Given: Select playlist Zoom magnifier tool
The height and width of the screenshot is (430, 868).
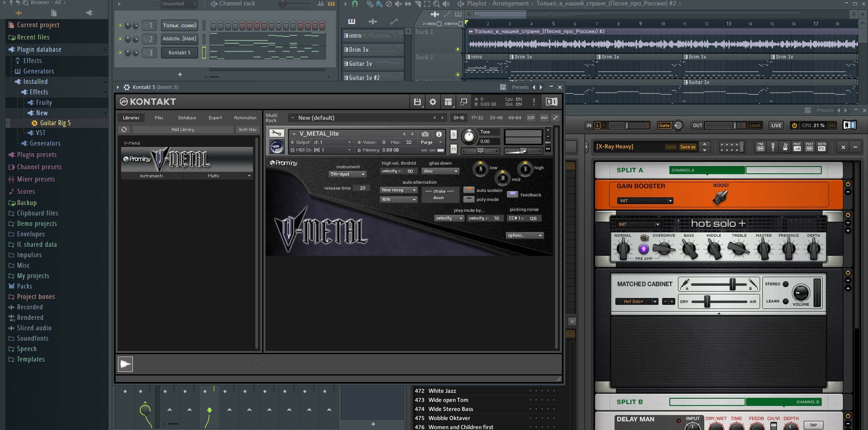Looking at the screenshot, I should pos(436,4).
